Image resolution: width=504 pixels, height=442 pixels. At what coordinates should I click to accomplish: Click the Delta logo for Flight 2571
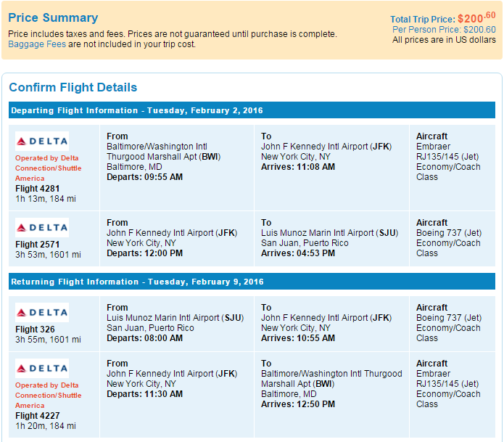42,227
